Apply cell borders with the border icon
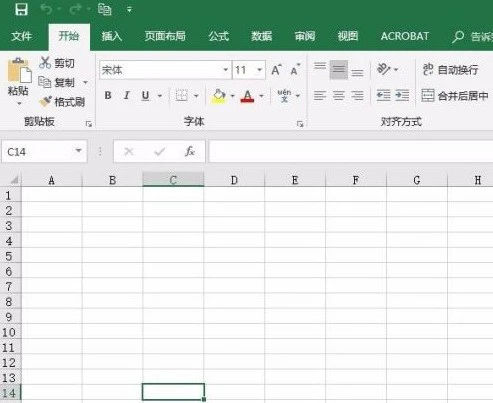This screenshot has height=403, width=493. pyautogui.click(x=182, y=96)
